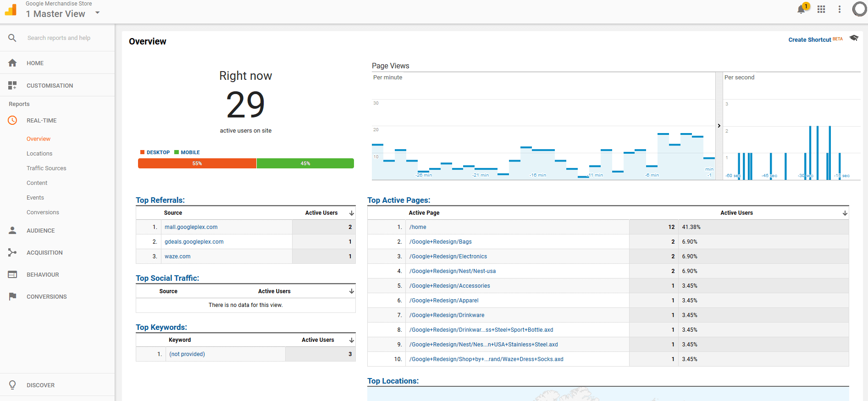The width and height of the screenshot is (868, 401).
Task: Open the /Google+Redesign/Nest/Nest-usa page link
Action: coord(453,271)
